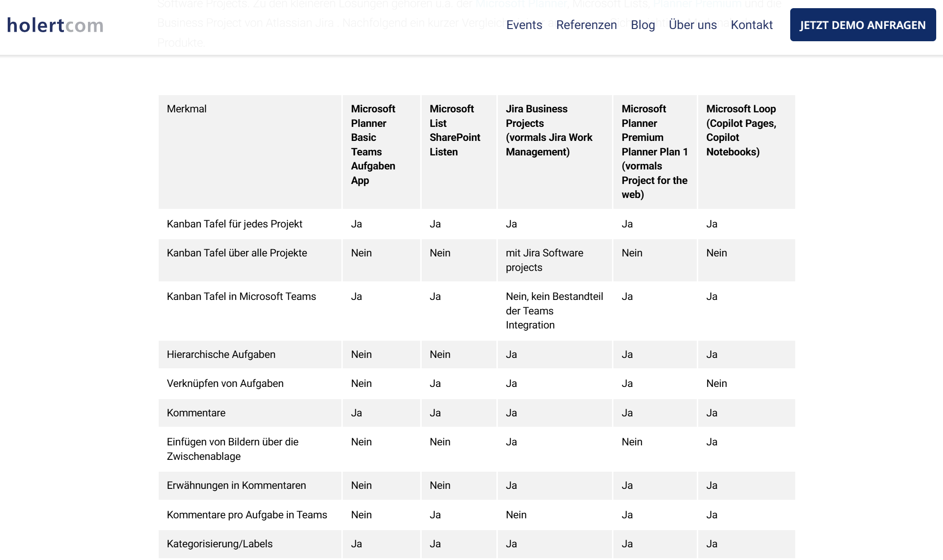Click the row labeled Kanban Tafel für jedes Projekt

tap(235, 223)
